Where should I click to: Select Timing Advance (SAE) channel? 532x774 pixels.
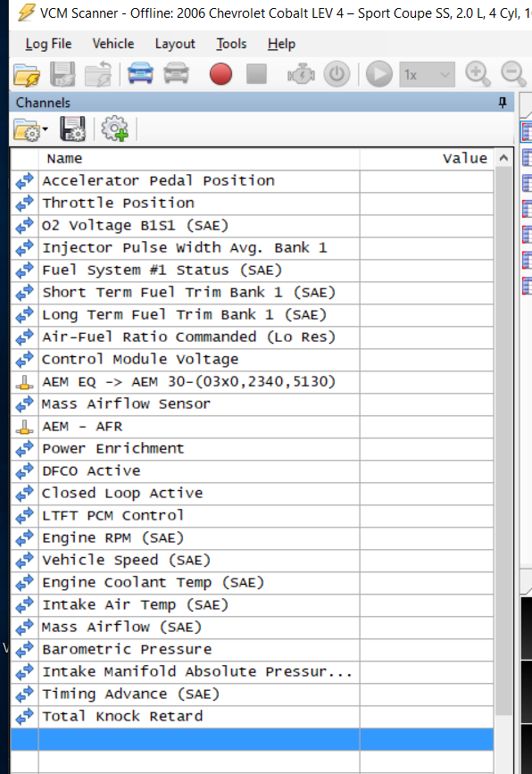click(x=253, y=694)
